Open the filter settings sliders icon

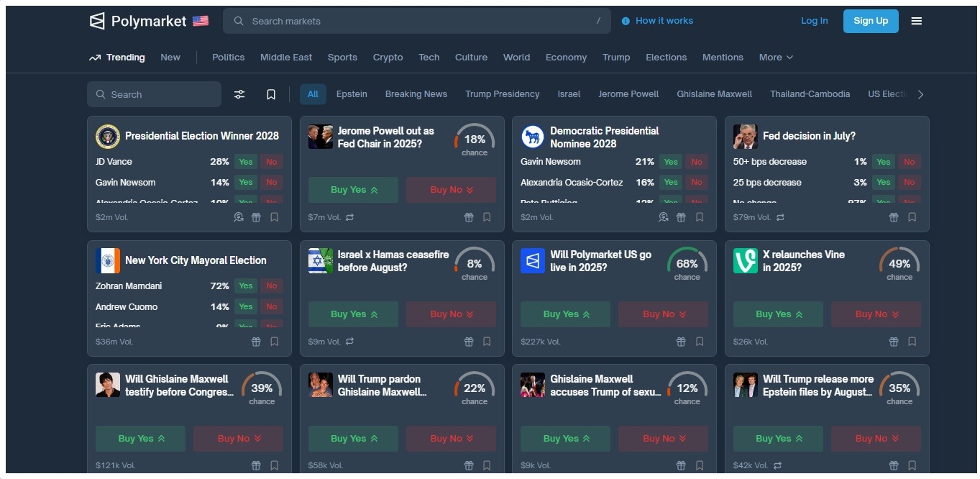(239, 94)
